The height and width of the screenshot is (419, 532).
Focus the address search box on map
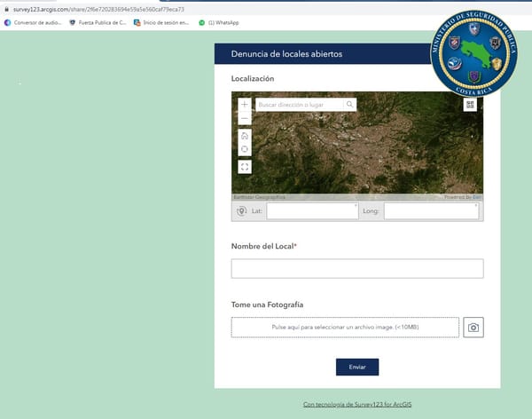click(x=300, y=105)
